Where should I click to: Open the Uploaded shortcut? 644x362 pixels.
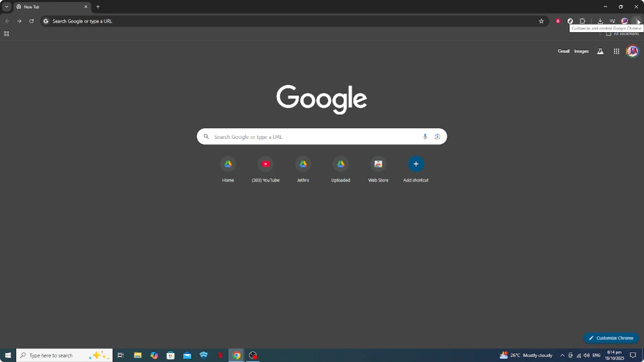pos(341,169)
